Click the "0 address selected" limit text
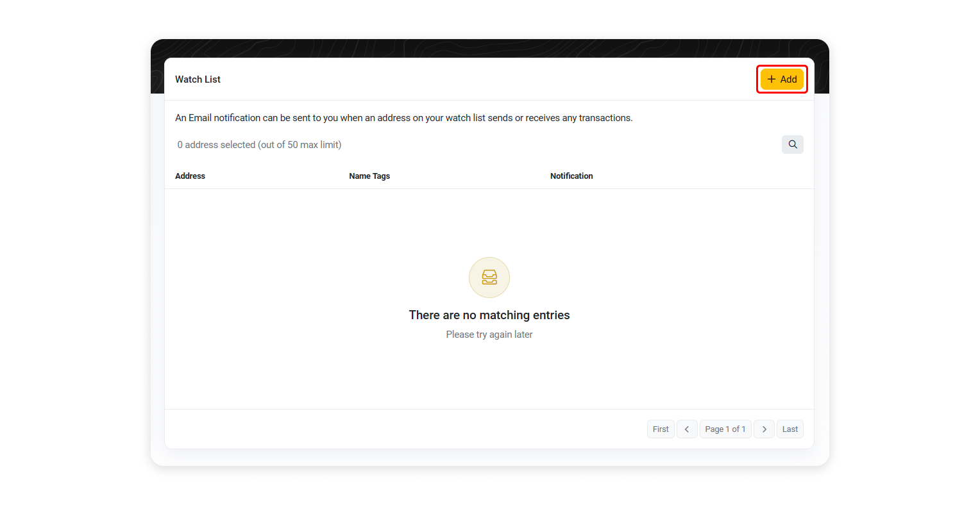 (x=259, y=145)
